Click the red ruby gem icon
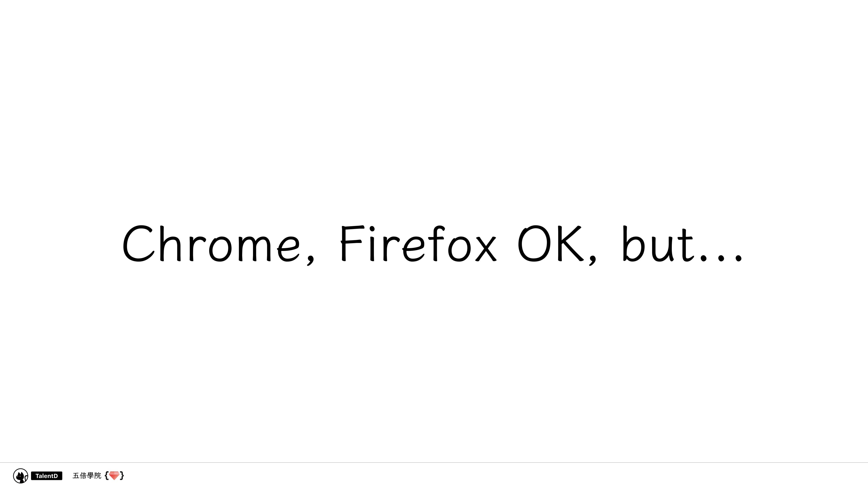 114,476
